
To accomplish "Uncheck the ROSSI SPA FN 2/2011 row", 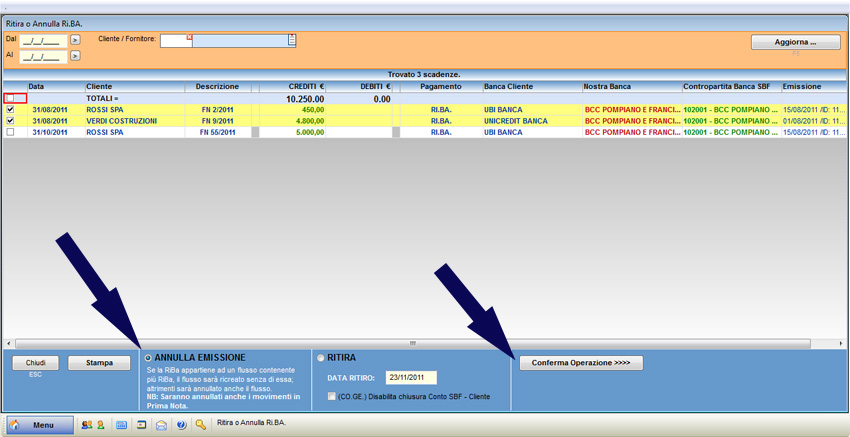I will [11, 110].
